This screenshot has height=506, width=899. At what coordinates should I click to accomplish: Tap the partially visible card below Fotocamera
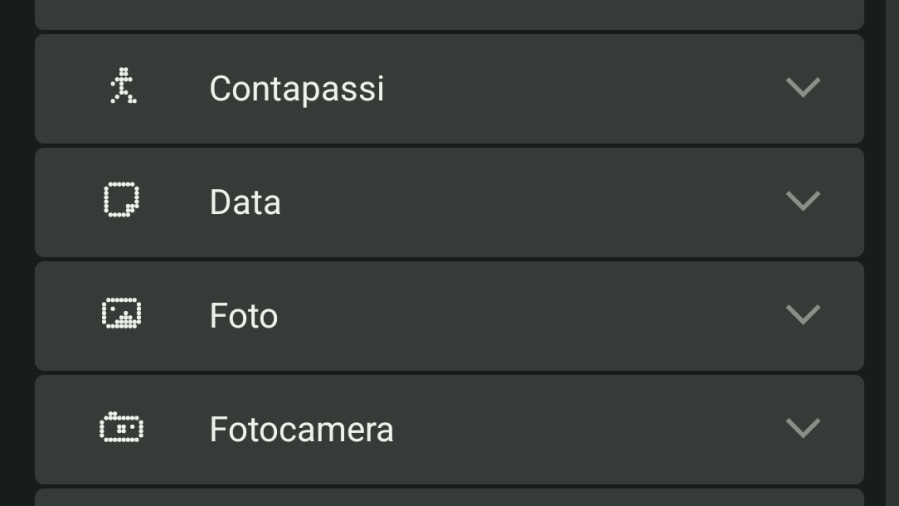tap(450, 497)
